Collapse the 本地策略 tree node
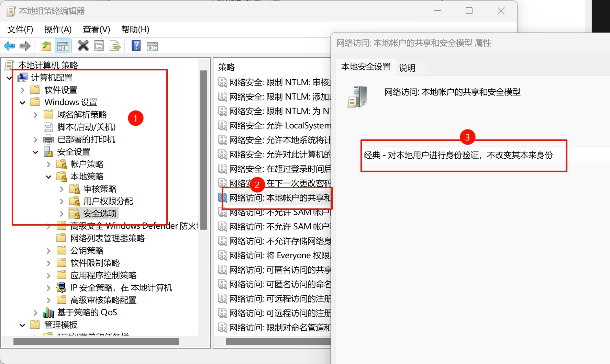This screenshot has width=610, height=364. tap(49, 177)
